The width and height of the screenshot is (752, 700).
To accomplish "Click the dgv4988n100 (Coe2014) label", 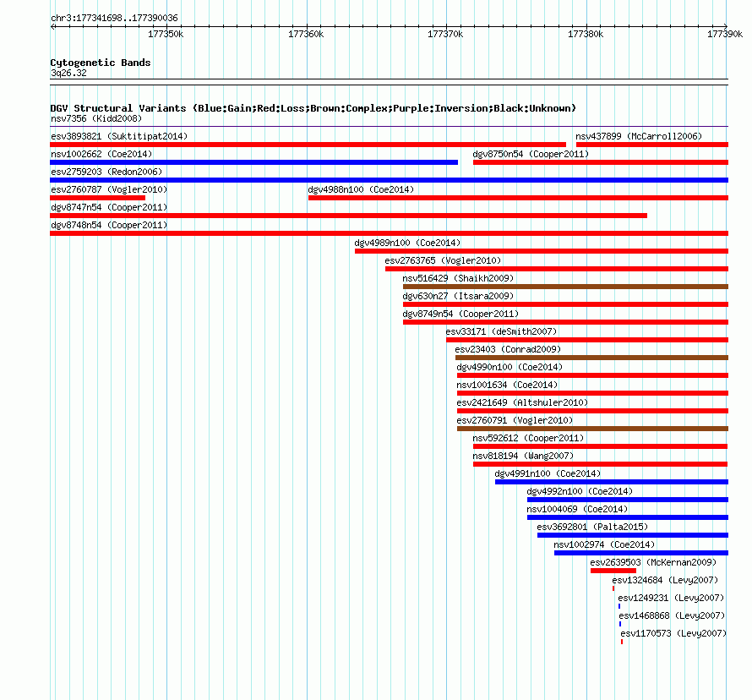I will (361, 189).
